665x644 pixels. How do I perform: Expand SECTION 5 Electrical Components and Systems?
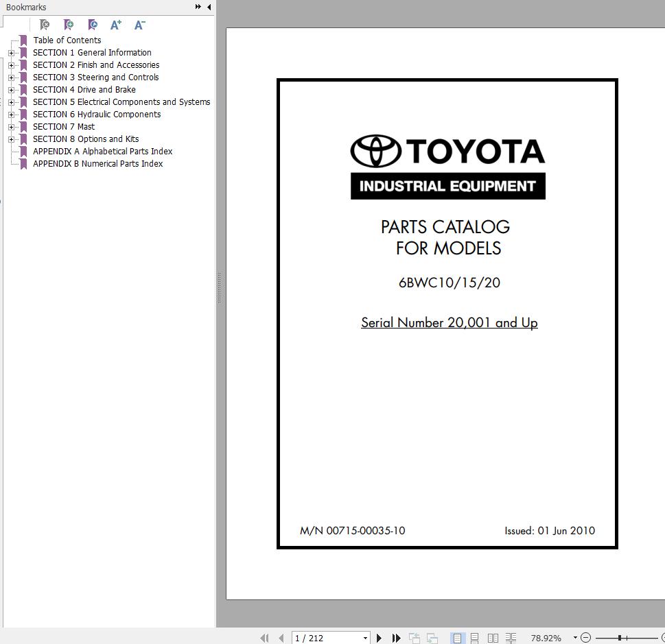[x=11, y=102]
